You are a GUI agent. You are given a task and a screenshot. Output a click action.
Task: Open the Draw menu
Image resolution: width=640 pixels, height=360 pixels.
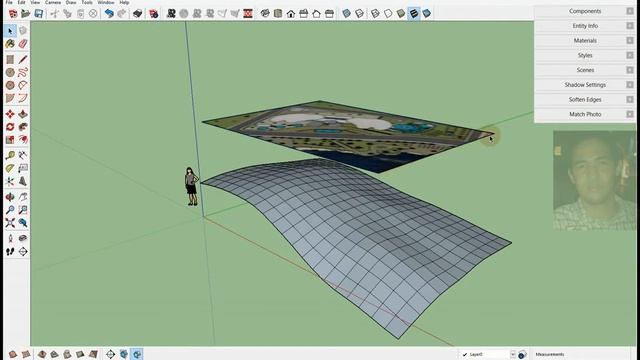71,2
